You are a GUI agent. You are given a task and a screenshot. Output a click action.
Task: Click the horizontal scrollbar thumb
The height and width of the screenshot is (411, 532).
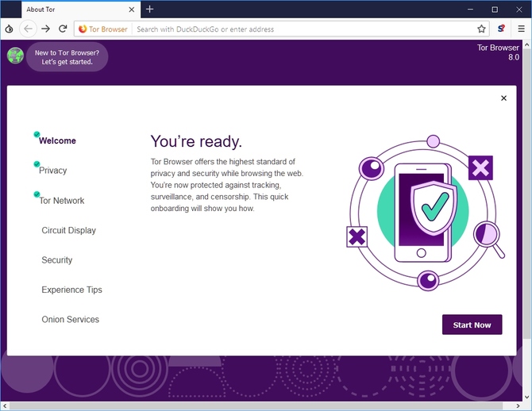coord(256,406)
